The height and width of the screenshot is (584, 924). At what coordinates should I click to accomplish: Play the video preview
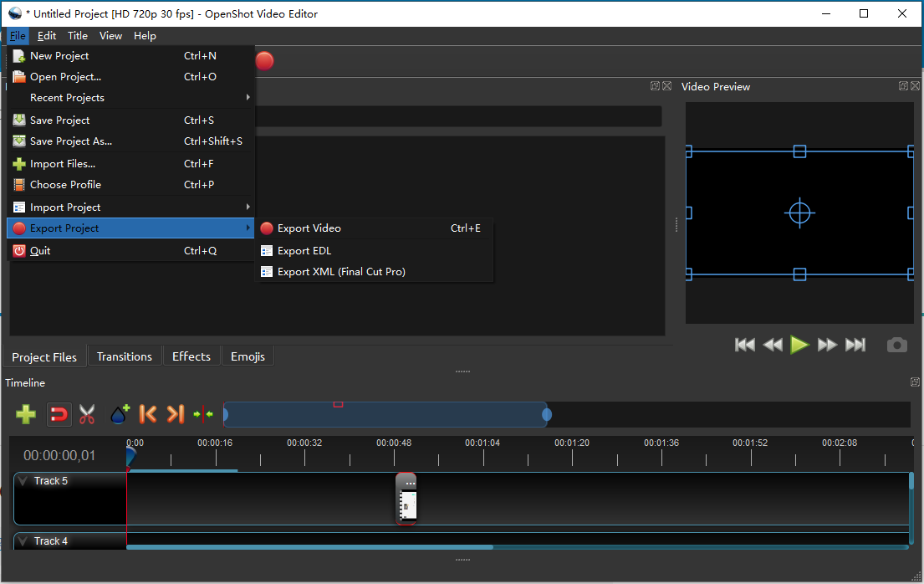pyautogui.click(x=799, y=345)
